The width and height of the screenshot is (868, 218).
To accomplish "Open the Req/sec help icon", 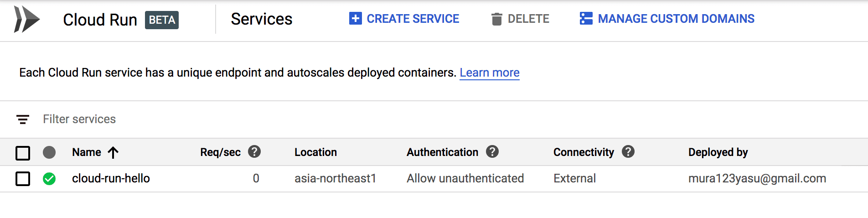I will tap(254, 151).
